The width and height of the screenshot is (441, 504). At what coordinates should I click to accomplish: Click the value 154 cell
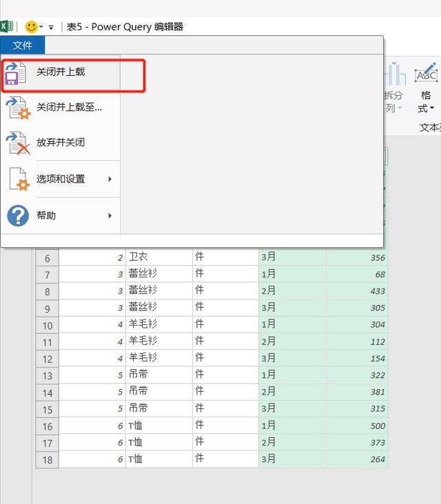tap(356, 358)
